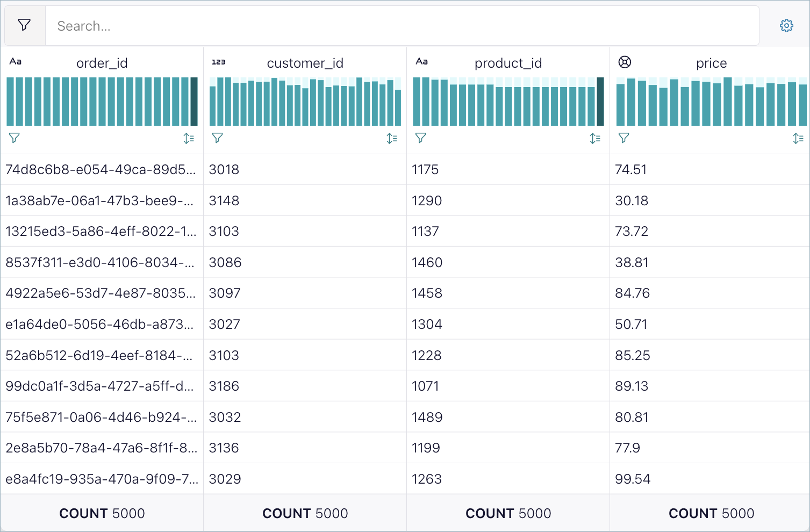Open table settings gear icon
Image resolution: width=810 pixels, height=532 pixels.
point(786,25)
